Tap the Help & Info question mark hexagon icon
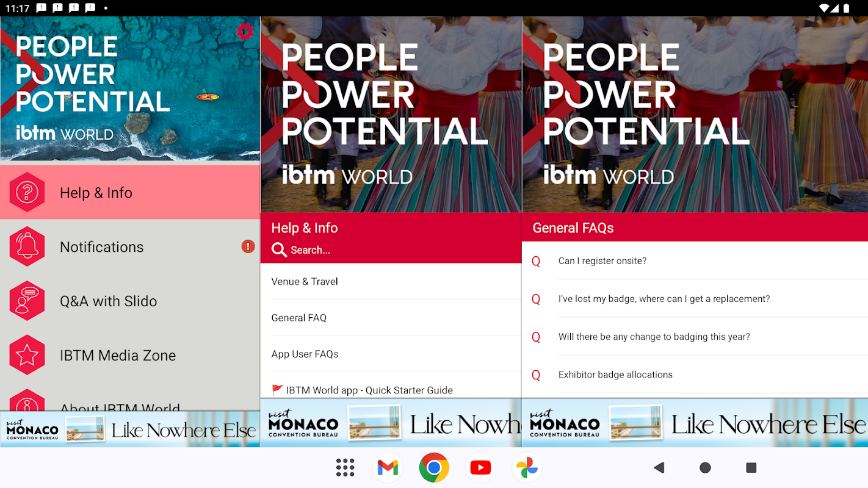The image size is (868, 488). (x=27, y=192)
